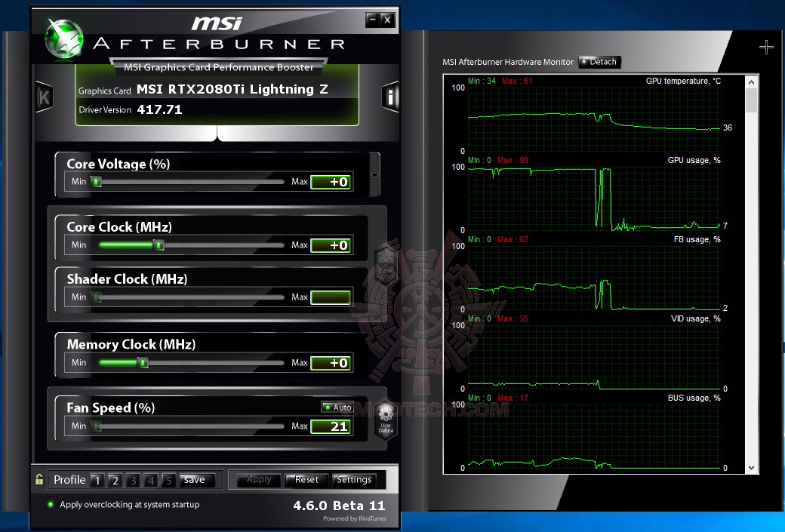
Task: Minimize the Afterburner window
Action: pyautogui.click(x=372, y=20)
